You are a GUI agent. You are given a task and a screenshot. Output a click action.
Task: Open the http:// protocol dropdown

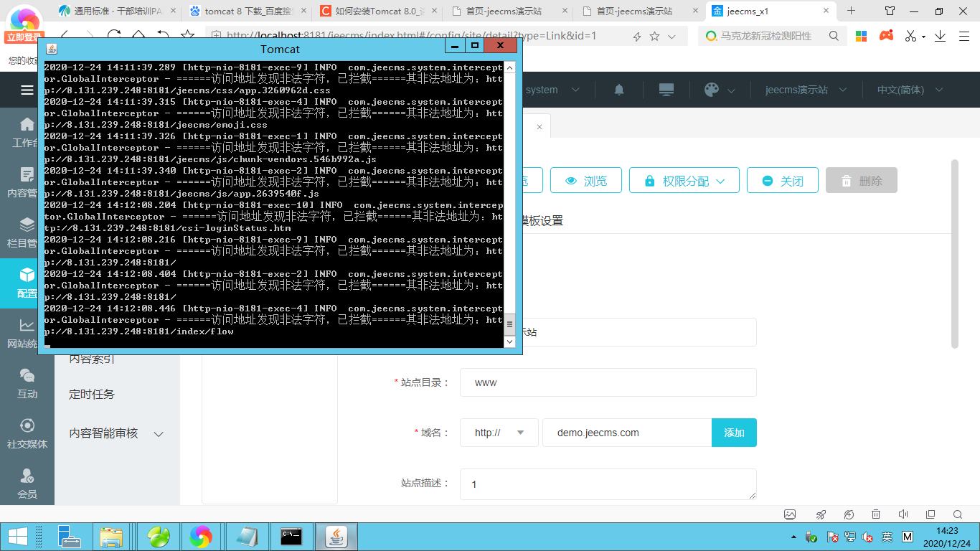499,433
